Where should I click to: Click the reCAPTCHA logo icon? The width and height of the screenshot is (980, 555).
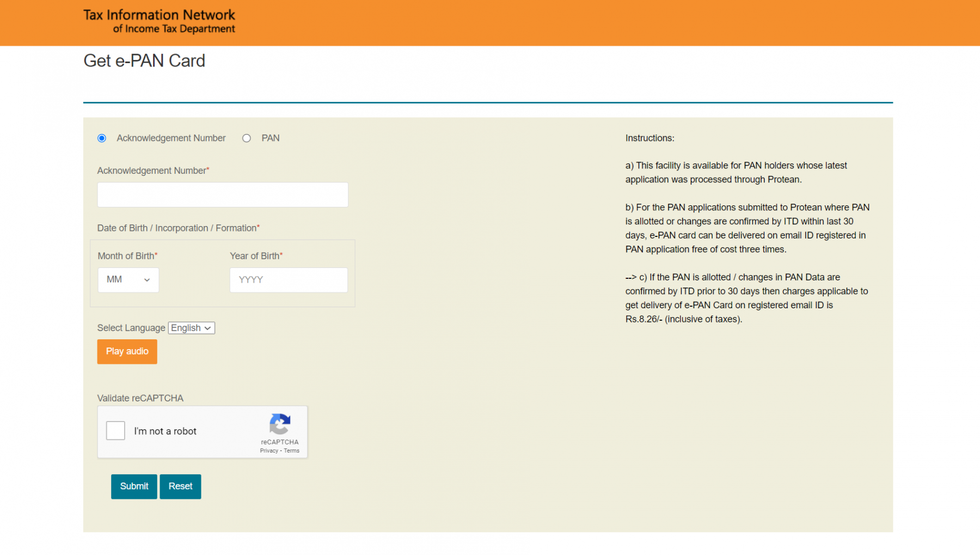[279, 424]
